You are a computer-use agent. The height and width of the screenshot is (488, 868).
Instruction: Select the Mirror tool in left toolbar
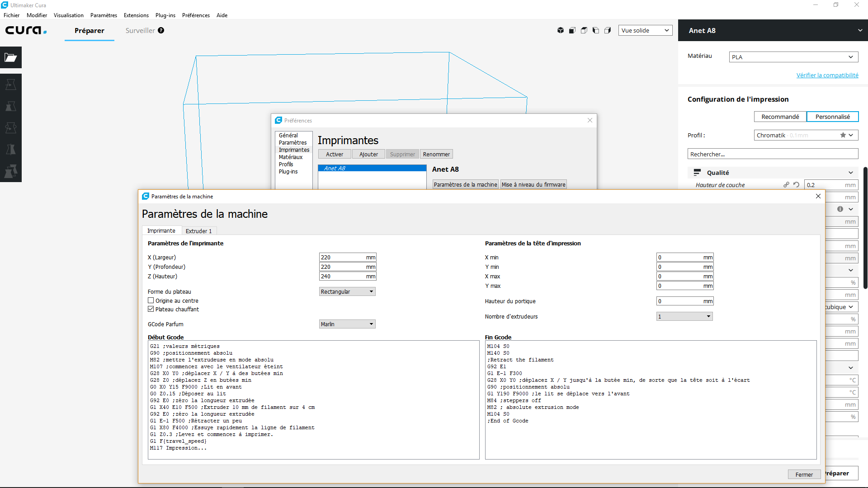11,150
